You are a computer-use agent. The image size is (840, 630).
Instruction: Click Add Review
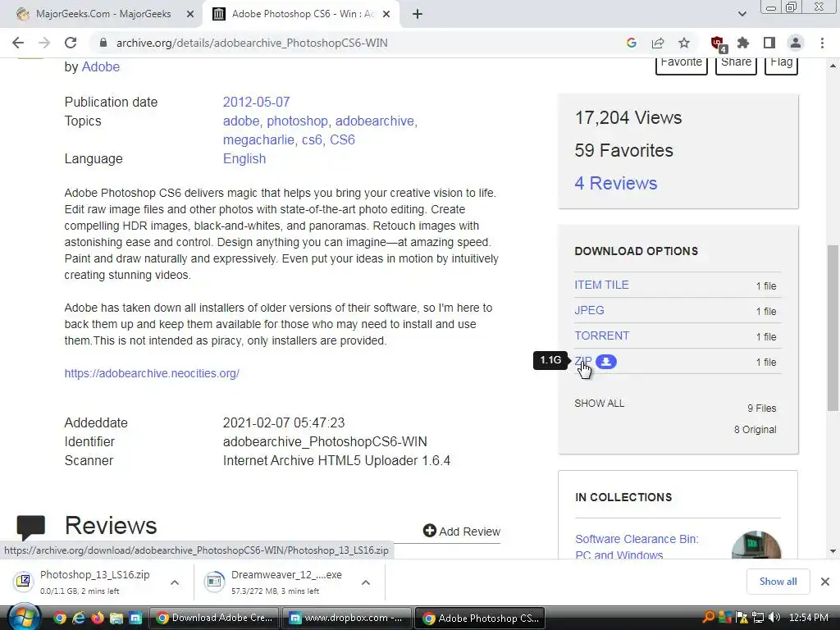462,531
